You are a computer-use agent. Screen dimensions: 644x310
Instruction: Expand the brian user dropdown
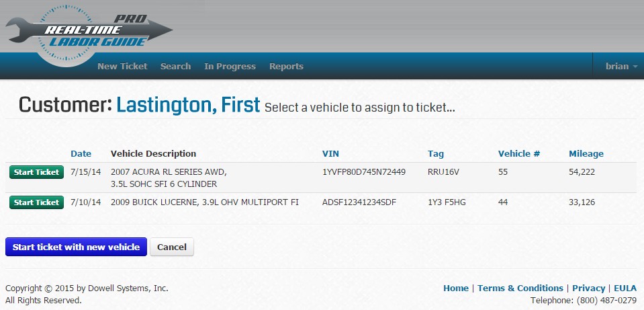pos(621,67)
